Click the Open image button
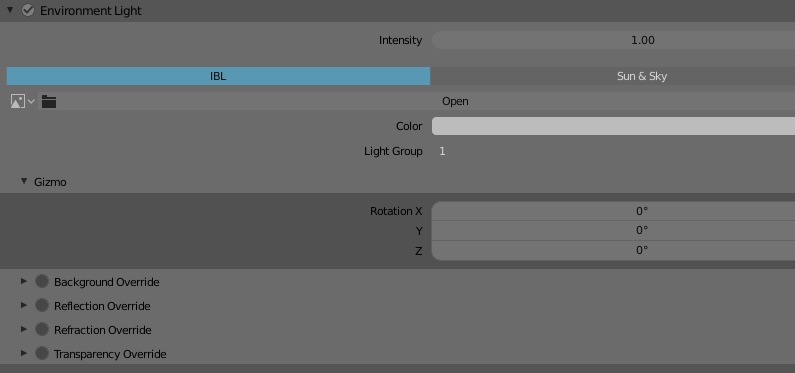 click(455, 101)
